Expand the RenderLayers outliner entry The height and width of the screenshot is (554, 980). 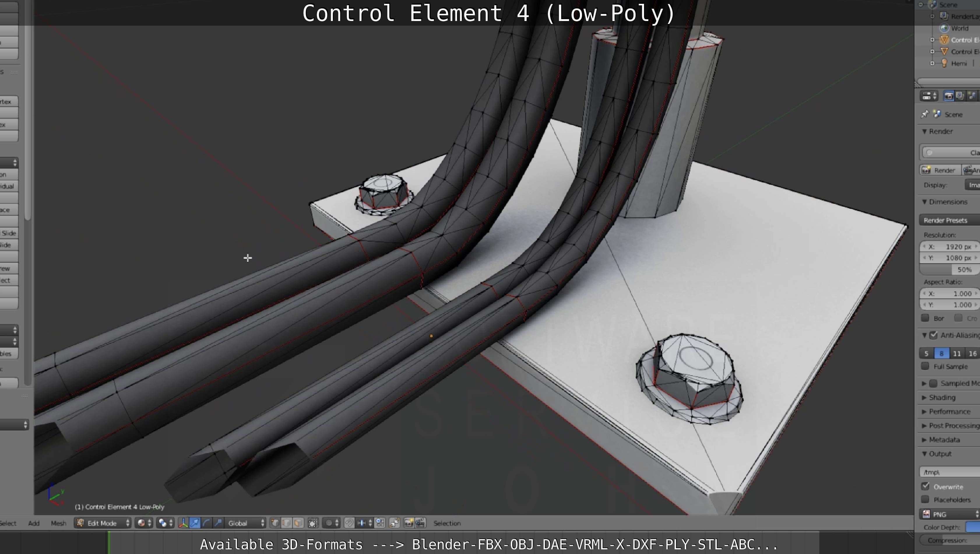tap(933, 16)
